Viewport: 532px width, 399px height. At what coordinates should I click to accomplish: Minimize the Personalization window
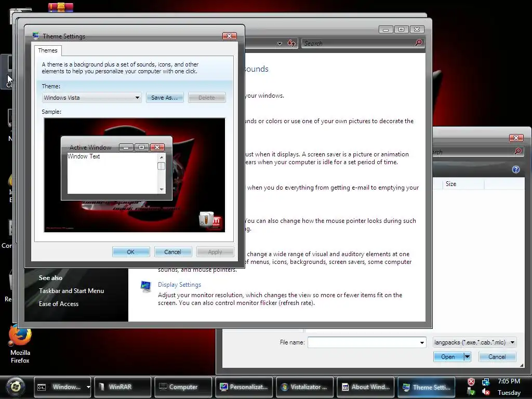point(386,30)
